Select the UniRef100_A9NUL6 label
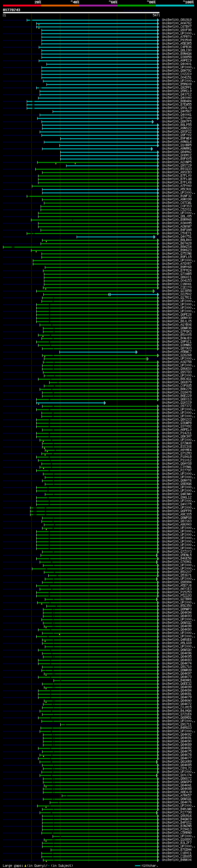 tap(177, 142)
